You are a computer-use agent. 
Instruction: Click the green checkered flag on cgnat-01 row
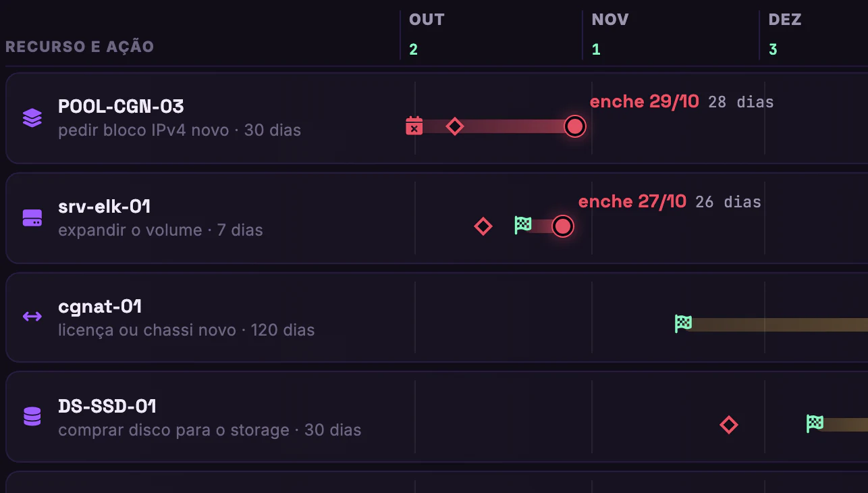[684, 323]
